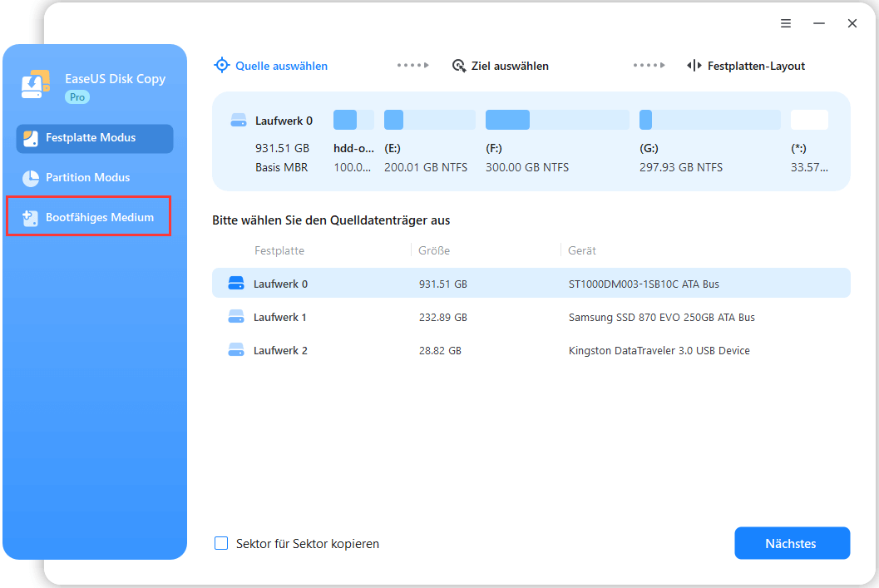The height and width of the screenshot is (588, 879).
Task: Click the Ziel auswählen search icon
Action: tap(459, 67)
